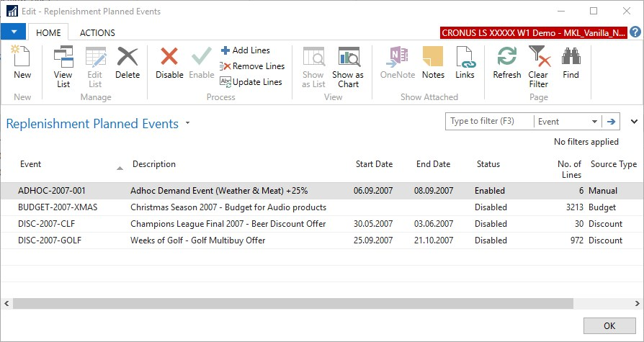Open Links attachment icon
Image resolution: width=644 pixels, height=342 pixels.
click(x=465, y=63)
